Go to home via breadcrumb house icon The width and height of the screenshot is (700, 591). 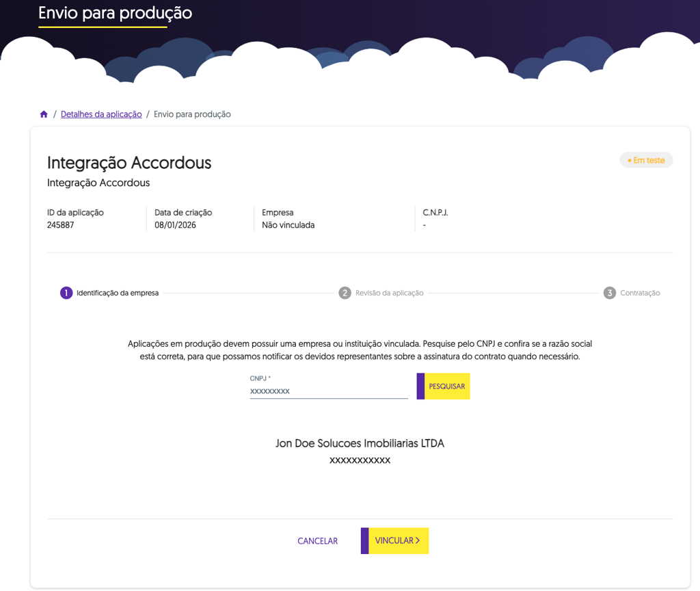pyautogui.click(x=44, y=114)
